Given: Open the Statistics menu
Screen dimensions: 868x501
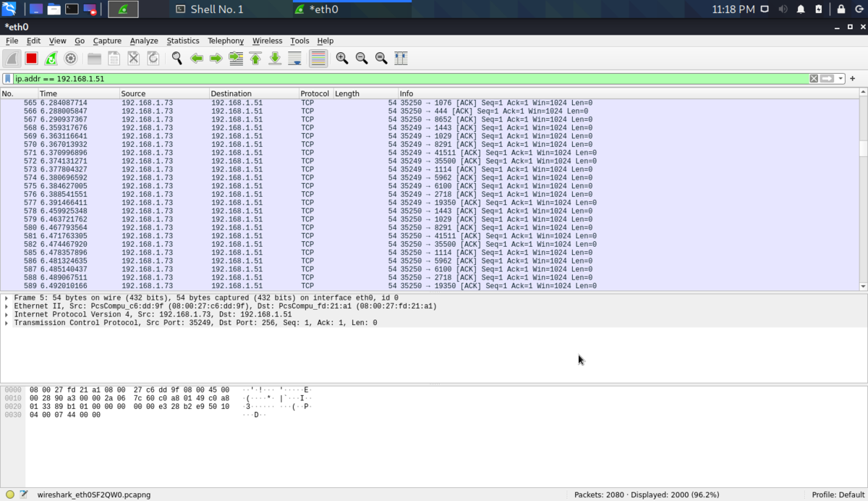Looking at the screenshot, I should click(183, 41).
